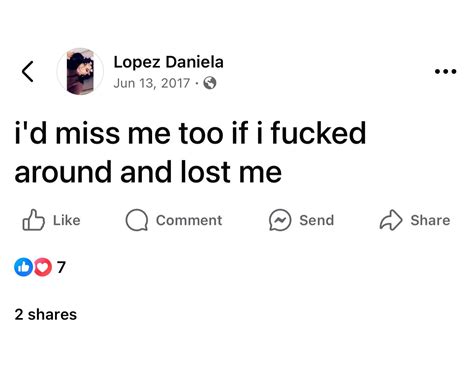
Task: Click the Share label text
Action: [430, 220]
